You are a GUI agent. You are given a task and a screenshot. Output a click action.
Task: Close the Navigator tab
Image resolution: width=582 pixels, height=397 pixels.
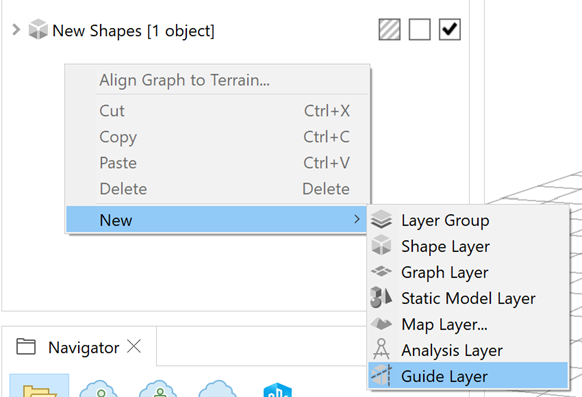pos(134,347)
